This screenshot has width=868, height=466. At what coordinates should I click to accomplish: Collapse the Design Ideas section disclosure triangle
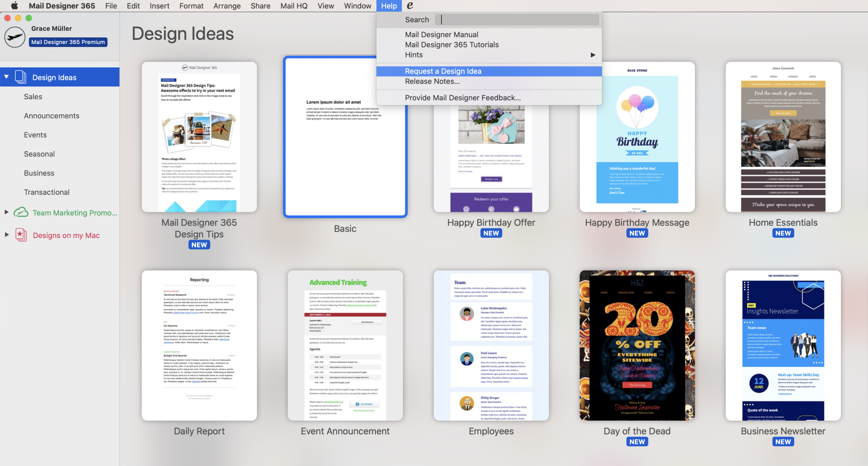(6, 77)
